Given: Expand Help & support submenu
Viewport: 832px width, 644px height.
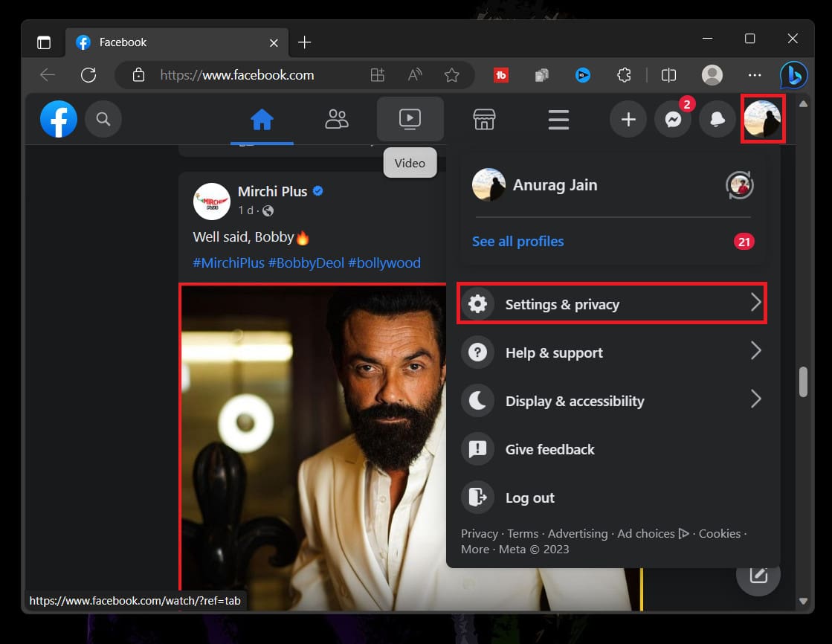Looking at the screenshot, I should click(611, 352).
